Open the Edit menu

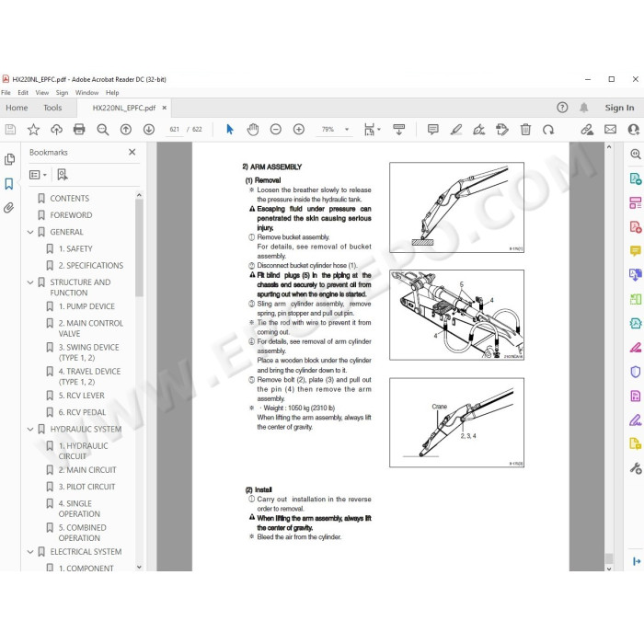coord(23,92)
